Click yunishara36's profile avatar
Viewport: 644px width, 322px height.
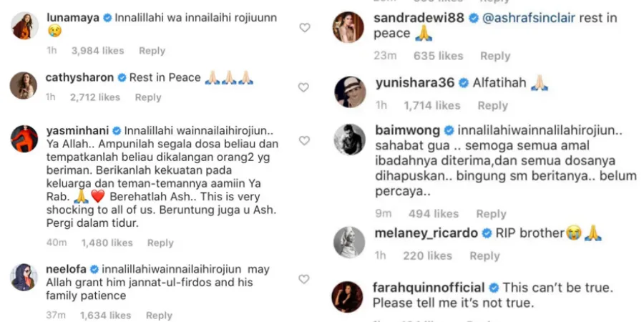point(350,92)
